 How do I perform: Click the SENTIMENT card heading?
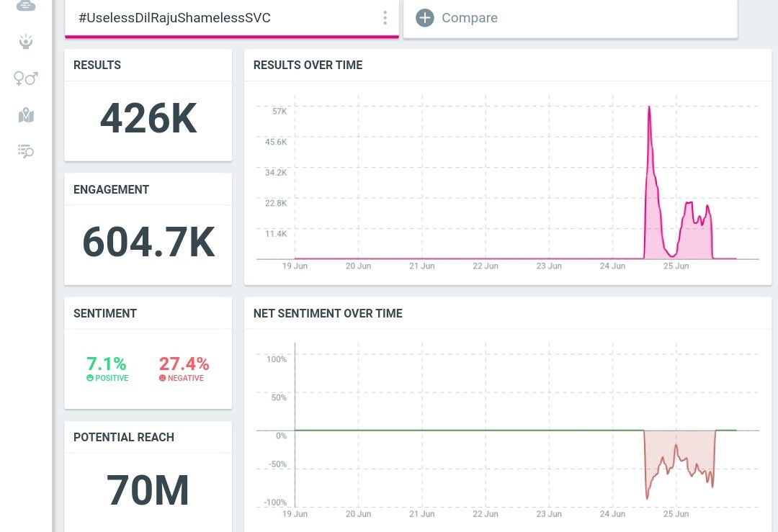click(x=105, y=313)
